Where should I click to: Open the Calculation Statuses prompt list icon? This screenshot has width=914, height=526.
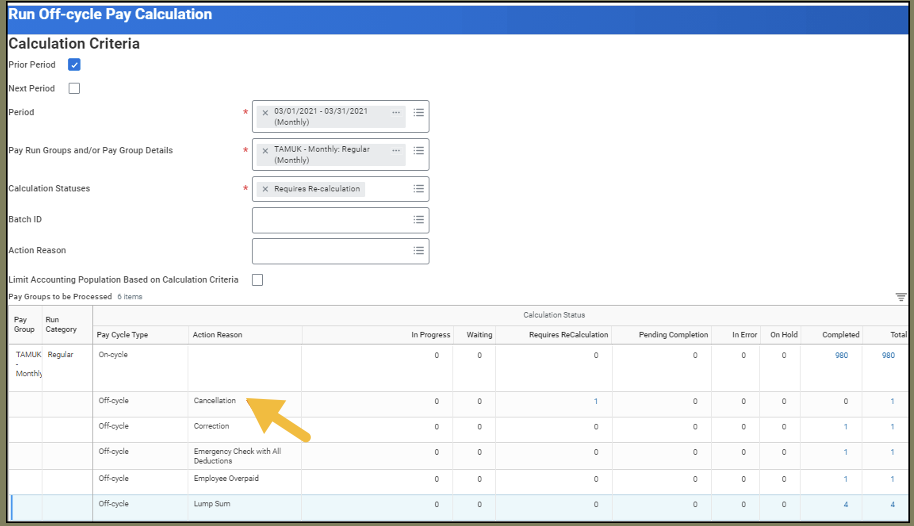coord(419,189)
